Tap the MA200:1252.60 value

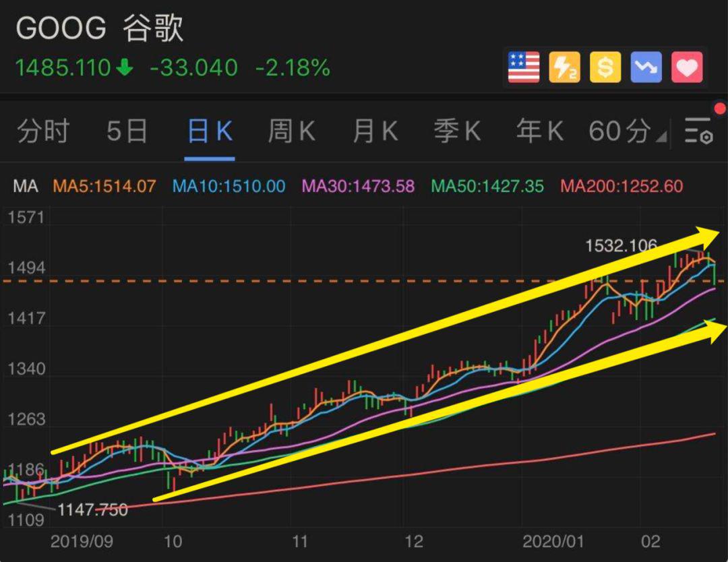pyautogui.click(x=621, y=186)
